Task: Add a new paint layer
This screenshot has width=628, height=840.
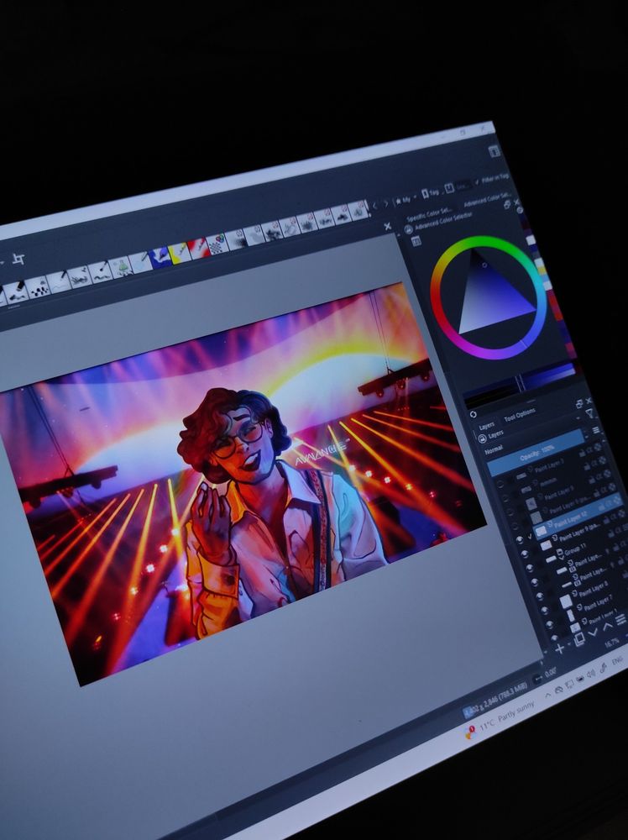Action: pos(559,648)
